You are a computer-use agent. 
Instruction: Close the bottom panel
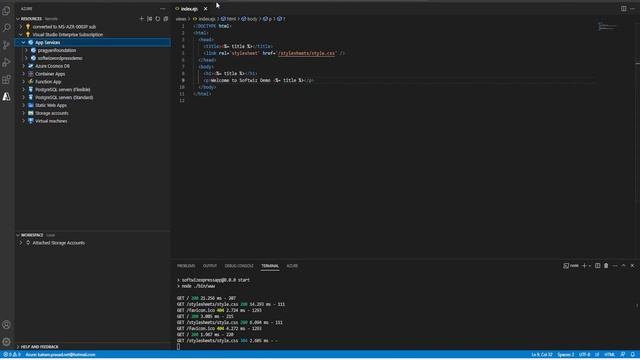click(x=633, y=266)
